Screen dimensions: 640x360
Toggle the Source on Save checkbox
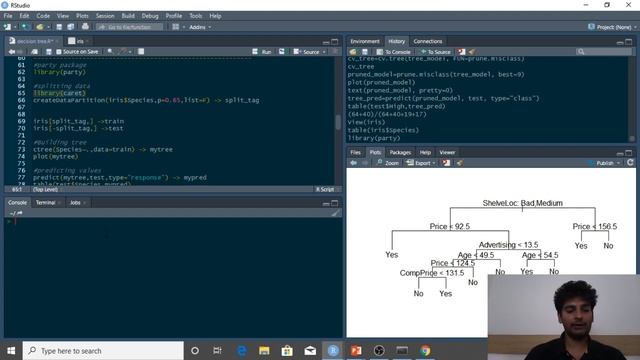click(59, 52)
